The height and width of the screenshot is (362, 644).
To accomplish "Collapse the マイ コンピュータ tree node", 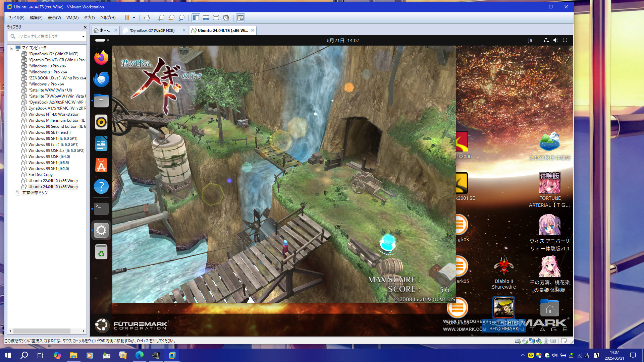I will pyautogui.click(x=11, y=48).
